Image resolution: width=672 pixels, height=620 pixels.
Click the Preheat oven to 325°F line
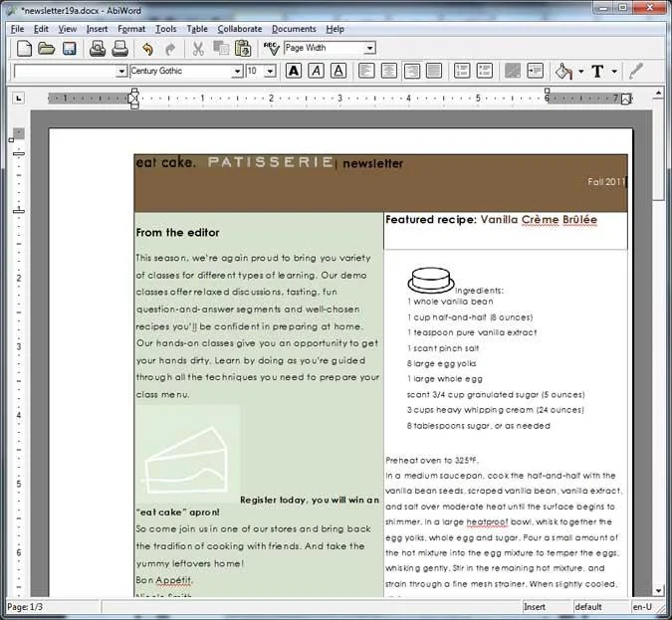432,461
